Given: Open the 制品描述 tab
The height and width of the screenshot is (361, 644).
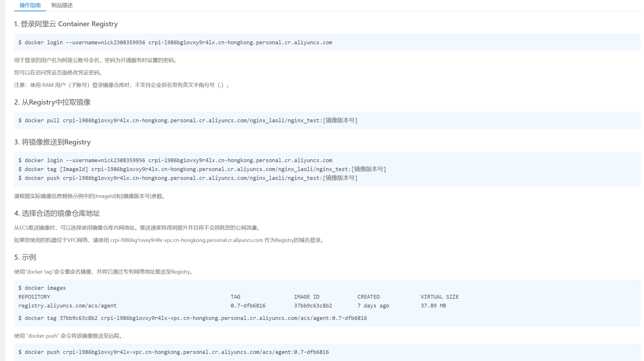Looking at the screenshot, I should (x=62, y=5).
